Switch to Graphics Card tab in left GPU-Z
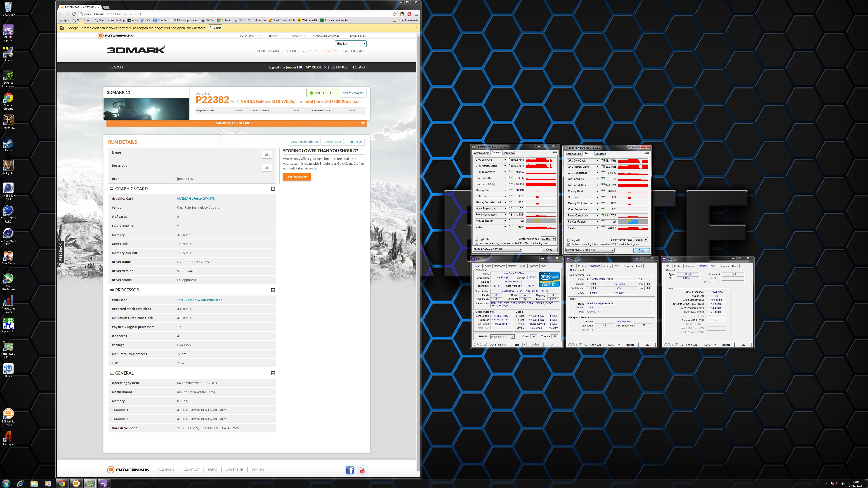 [481, 153]
